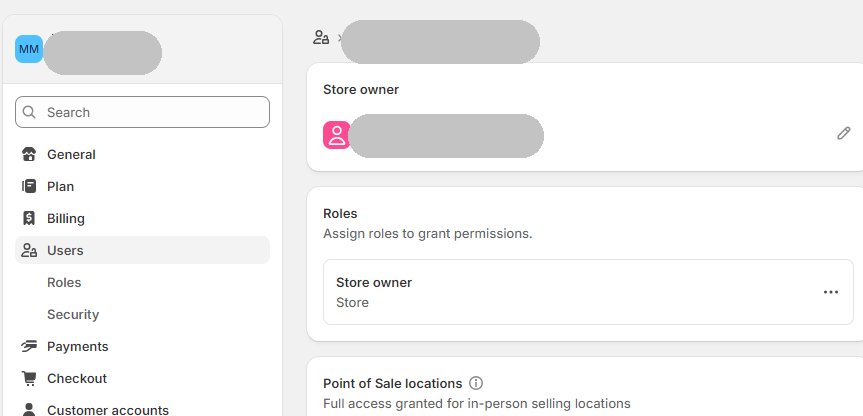
Task: Click the Checkout cart icon
Action: click(x=29, y=379)
